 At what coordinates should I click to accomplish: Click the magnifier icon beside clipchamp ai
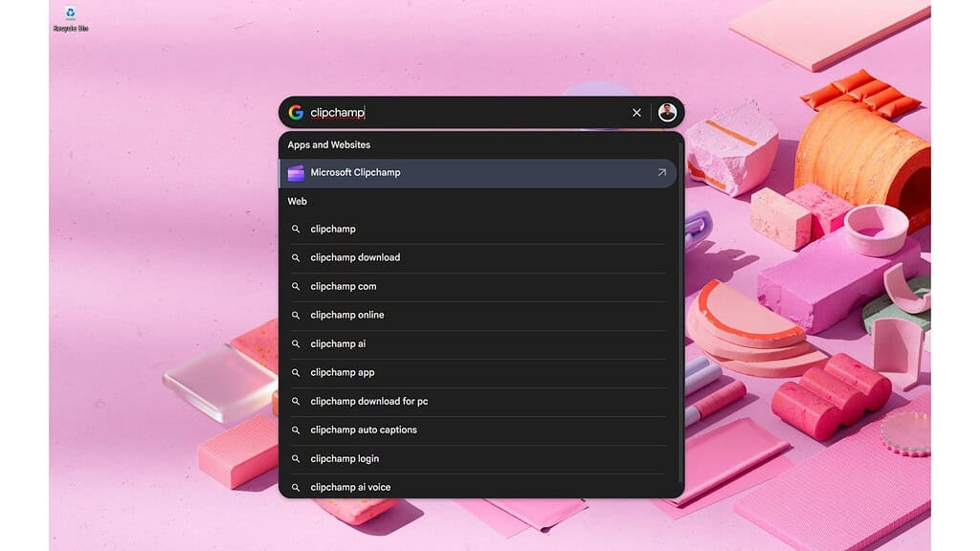(296, 343)
